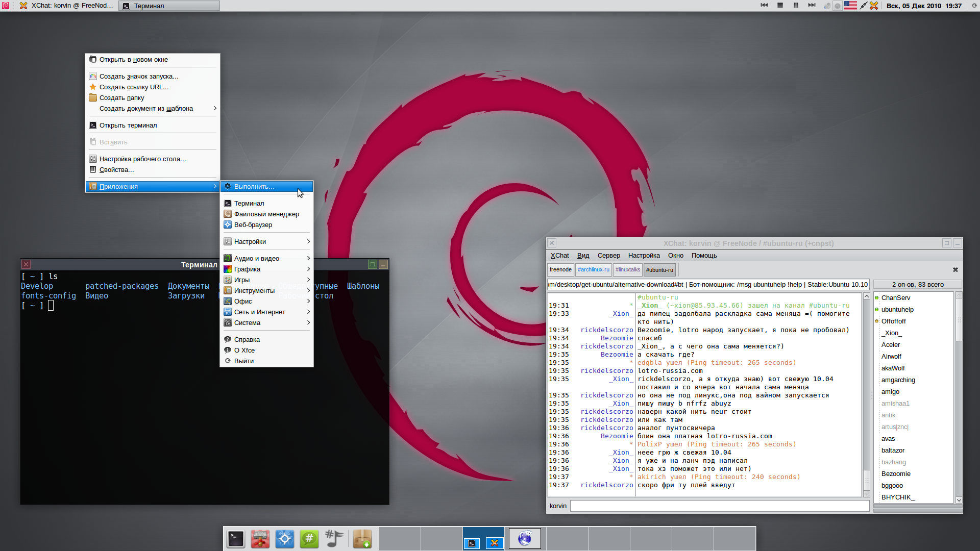Open the package installer box dock icon

click(x=362, y=539)
